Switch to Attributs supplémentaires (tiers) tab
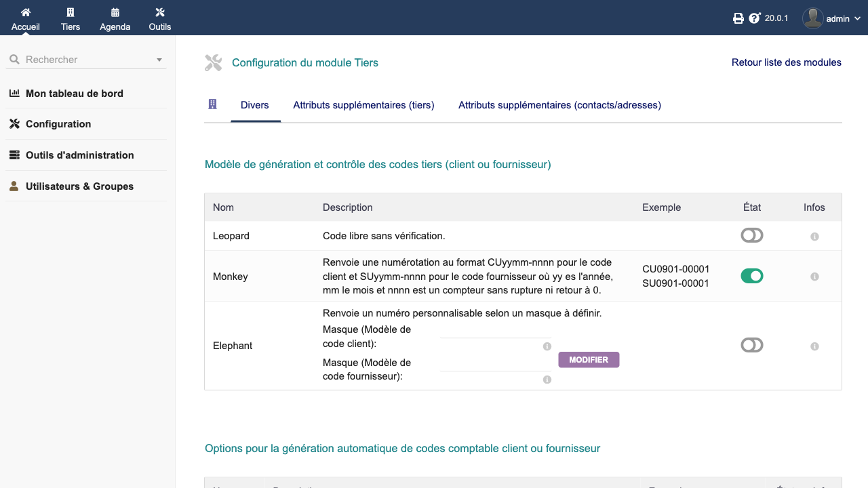This screenshot has width=868, height=488. coord(363,105)
